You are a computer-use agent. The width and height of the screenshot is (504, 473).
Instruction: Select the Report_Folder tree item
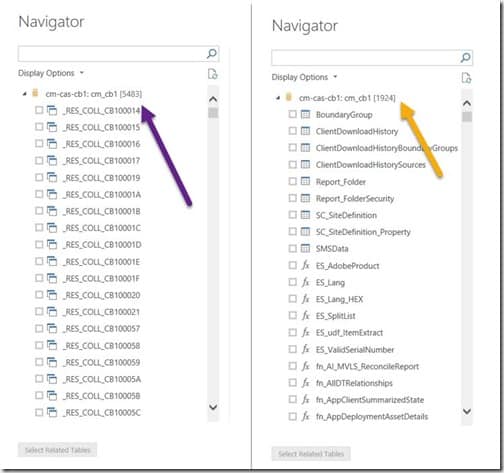(340, 182)
